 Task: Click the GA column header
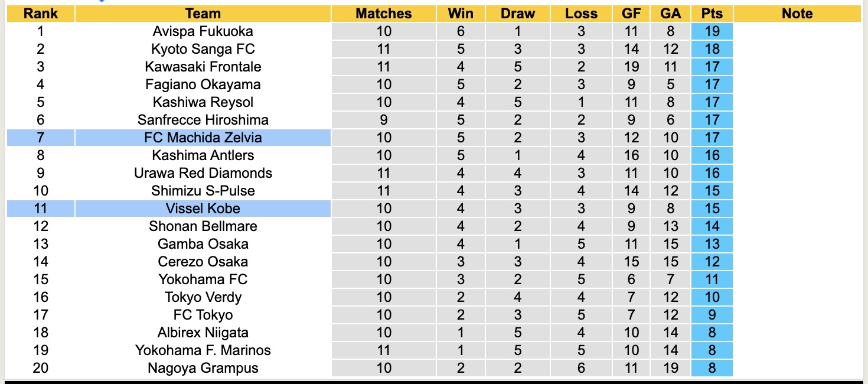pos(671,14)
